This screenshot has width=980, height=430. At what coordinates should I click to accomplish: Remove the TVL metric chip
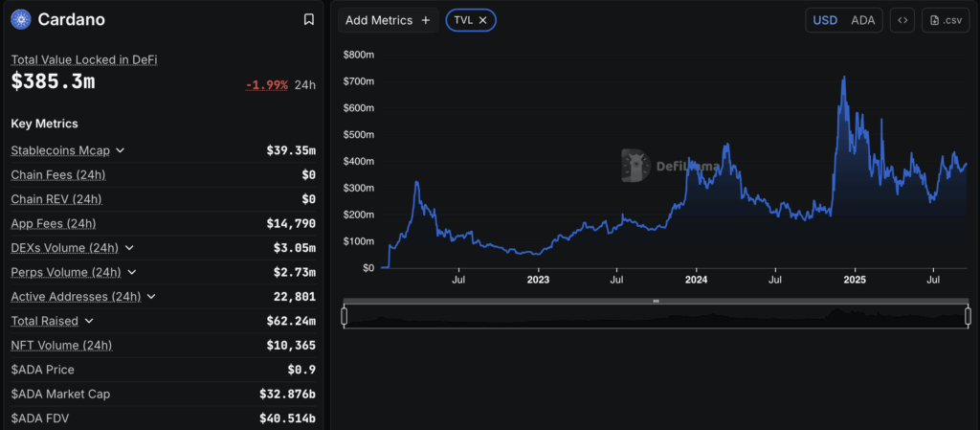pyautogui.click(x=482, y=20)
